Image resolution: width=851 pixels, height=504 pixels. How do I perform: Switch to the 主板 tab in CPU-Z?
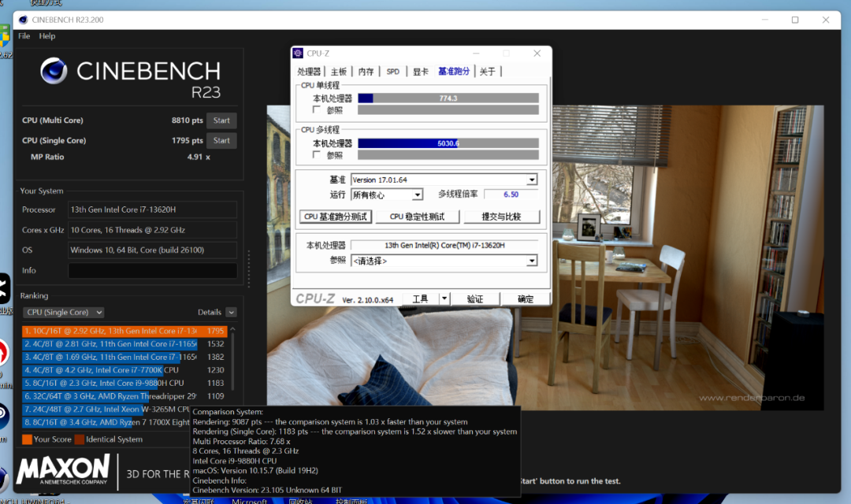(338, 72)
